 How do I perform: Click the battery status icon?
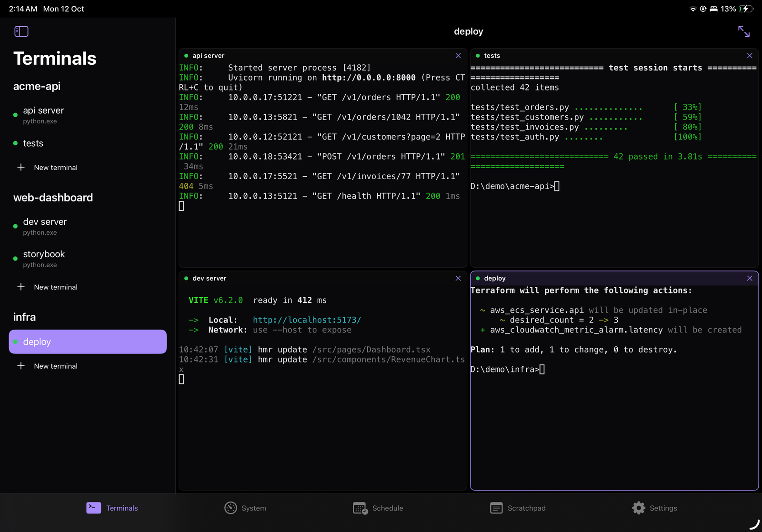pyautogui.click(x=746, y=9)
